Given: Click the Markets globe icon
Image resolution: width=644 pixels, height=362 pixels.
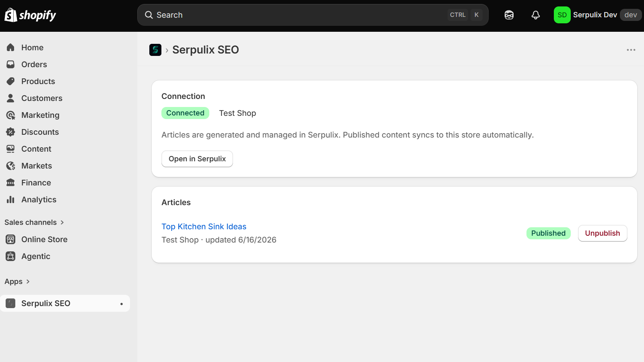Looking at the screenshot, I should pyautogui.click(x=11, y=166).
